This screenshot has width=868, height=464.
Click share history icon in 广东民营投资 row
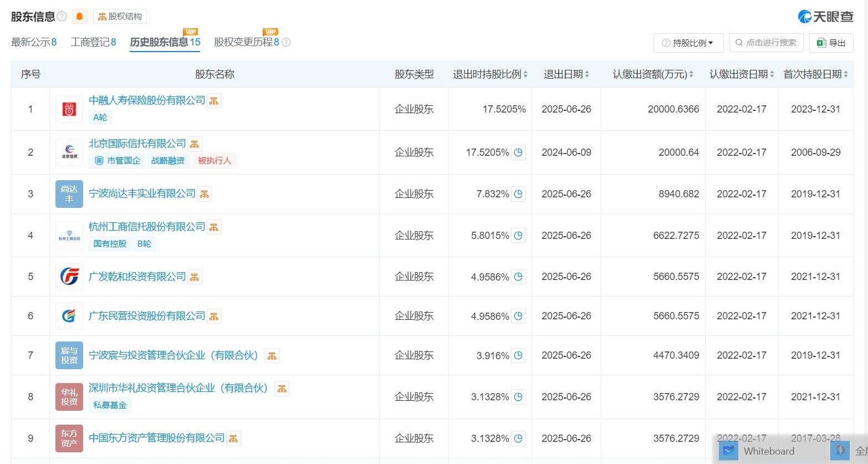518,316
